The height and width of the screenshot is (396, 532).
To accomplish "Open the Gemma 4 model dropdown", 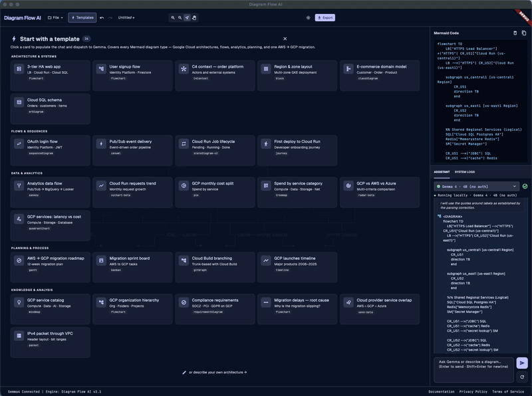I will pos(476,186).
